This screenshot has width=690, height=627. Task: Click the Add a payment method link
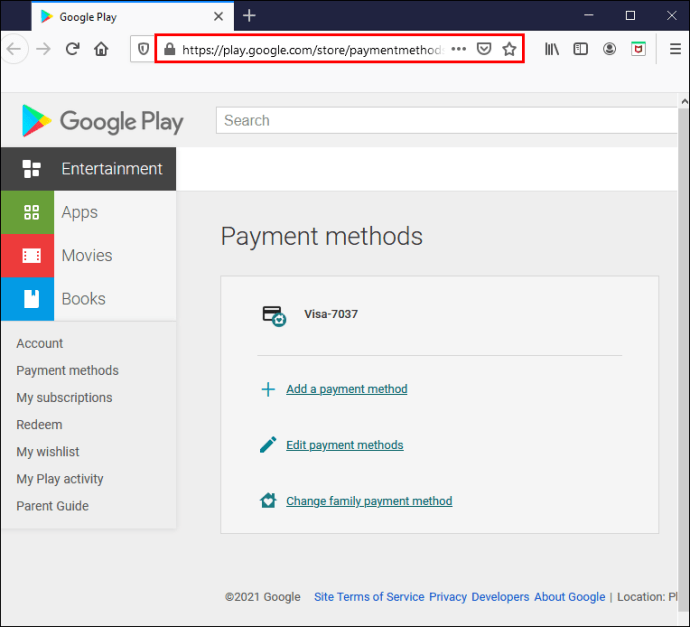pyautogui.click(x=347, y=389)
